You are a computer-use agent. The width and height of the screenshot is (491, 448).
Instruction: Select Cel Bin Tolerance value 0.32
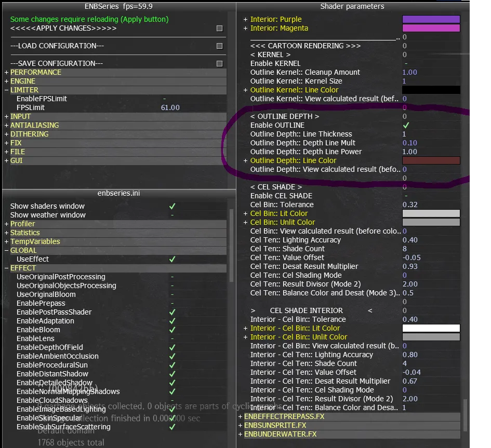point(410,205)
